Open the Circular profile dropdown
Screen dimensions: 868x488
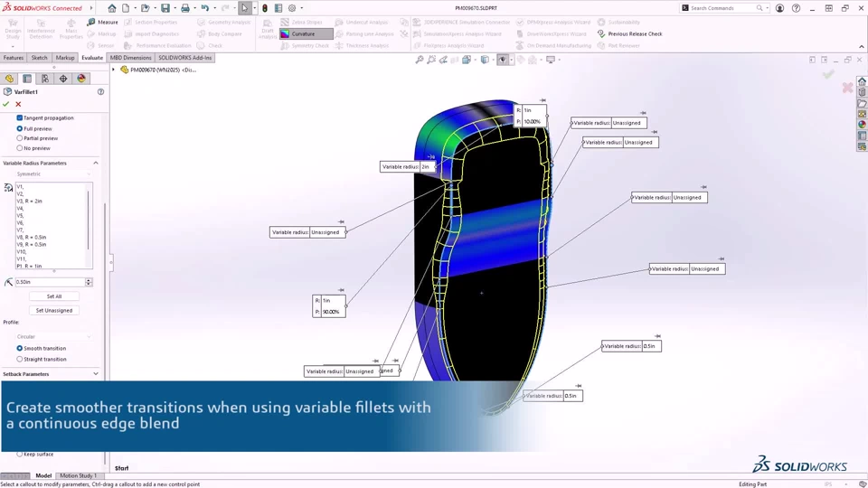click(x=53, y=336)
